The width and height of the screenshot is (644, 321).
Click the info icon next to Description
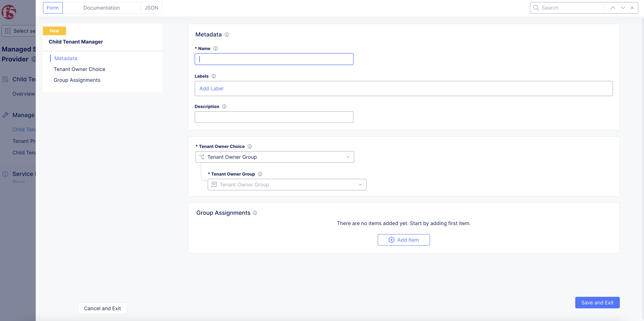click(224, 107)
